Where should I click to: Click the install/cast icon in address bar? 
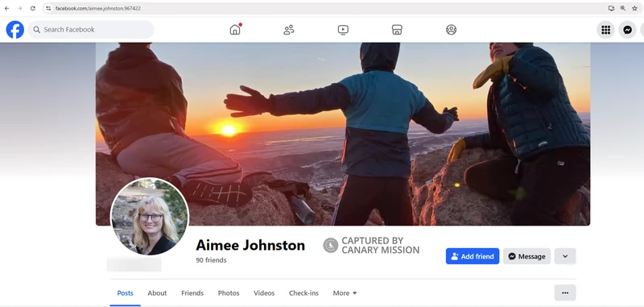pyautogui.click(x=611, y=8)
